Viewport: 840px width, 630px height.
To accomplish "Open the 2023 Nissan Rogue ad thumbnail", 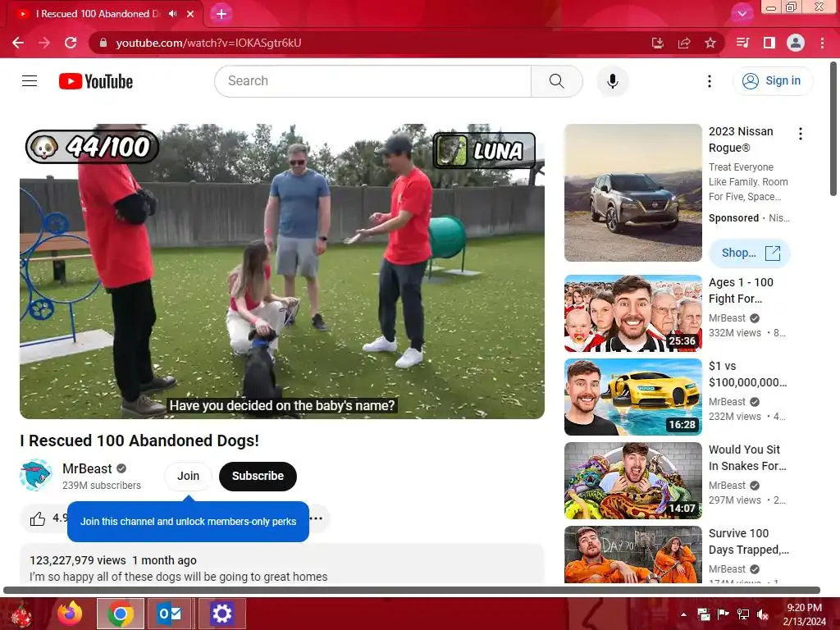I will pos(633,193).
